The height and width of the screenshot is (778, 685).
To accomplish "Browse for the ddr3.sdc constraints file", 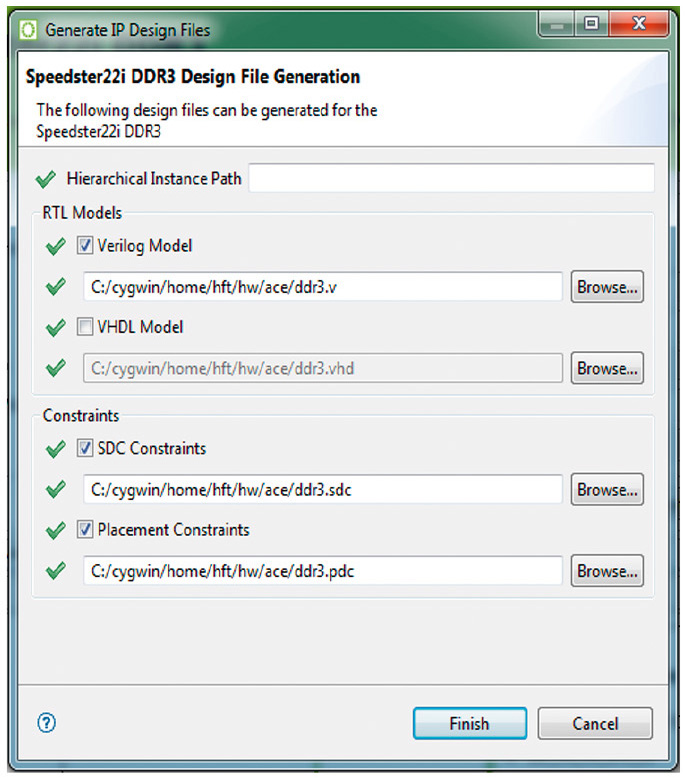I will (607, 490).
